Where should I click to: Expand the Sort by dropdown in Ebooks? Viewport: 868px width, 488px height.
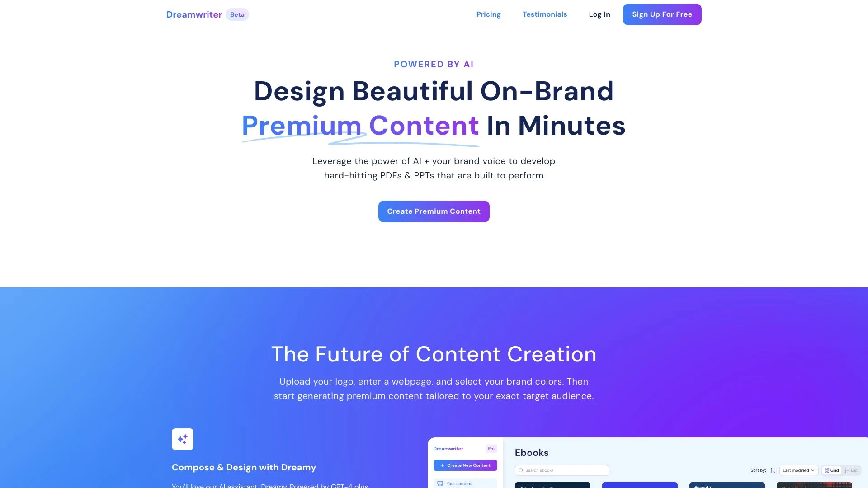(799, 470)
